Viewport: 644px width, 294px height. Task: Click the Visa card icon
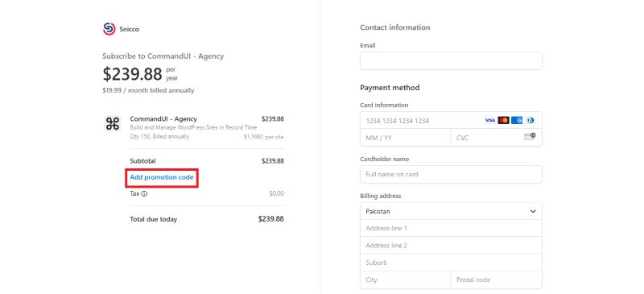[x=490, y=121]
